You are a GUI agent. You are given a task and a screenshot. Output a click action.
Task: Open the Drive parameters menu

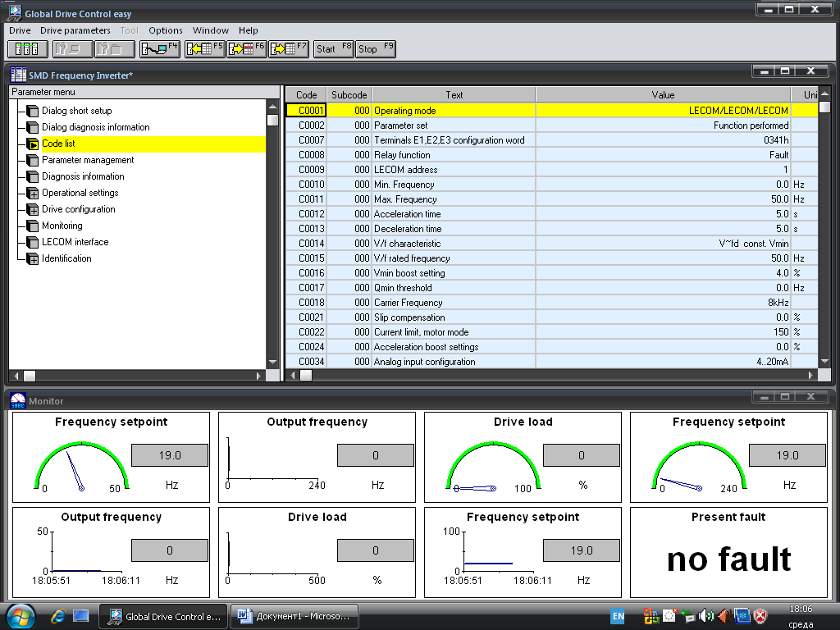click(x=75, y=30)
